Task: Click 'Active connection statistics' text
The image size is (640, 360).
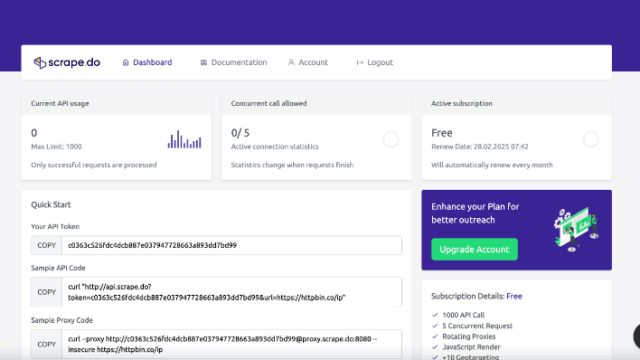Action: pyautogui.click(x=275, y=147)
